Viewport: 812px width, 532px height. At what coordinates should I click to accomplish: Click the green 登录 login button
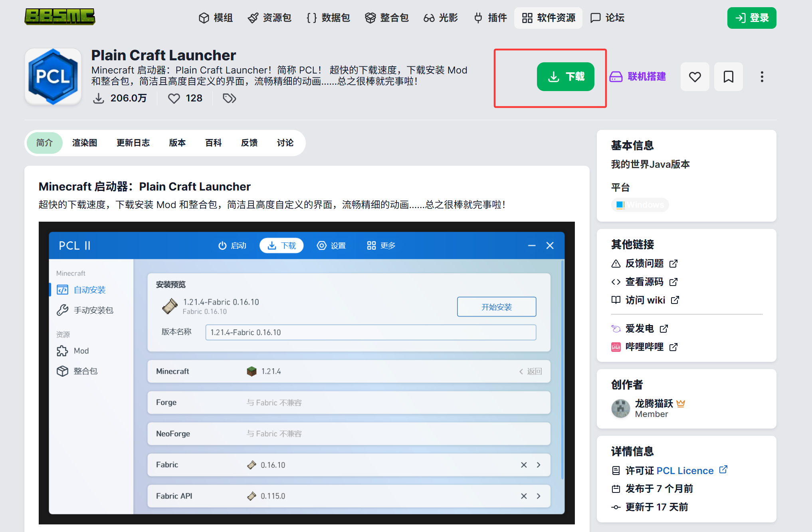[x=752, y=18]
